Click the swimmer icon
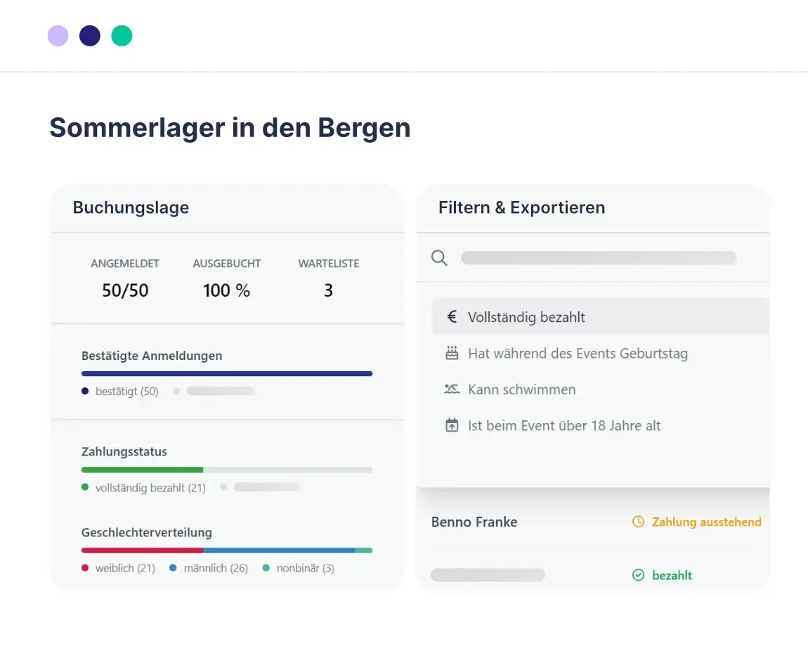Viewport: 808px width, 672px height. (452, 389)
